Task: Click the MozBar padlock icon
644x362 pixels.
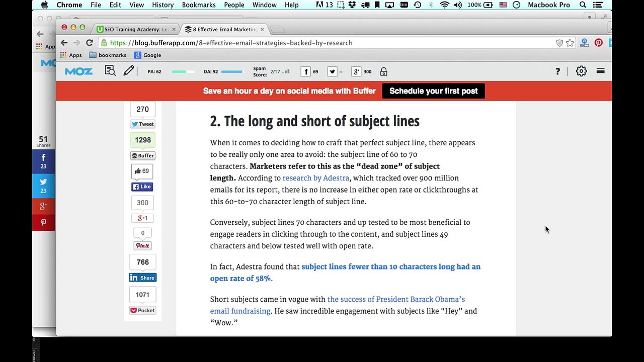Action: (383, 72)
